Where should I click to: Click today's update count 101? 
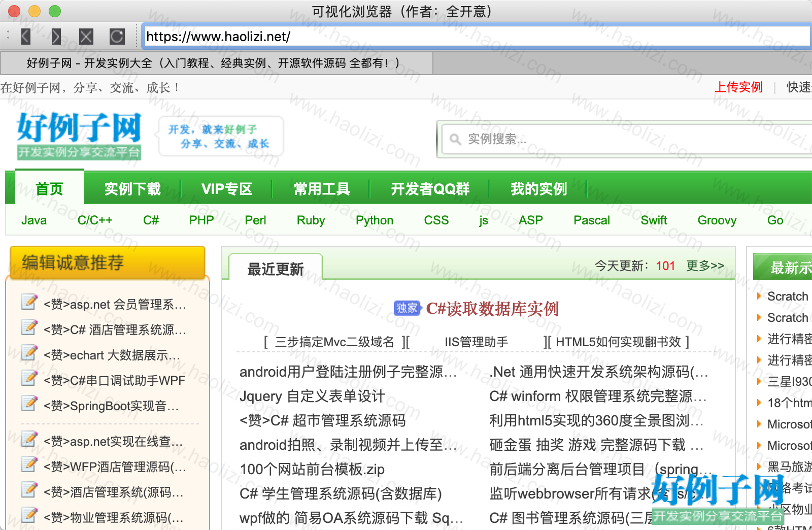click(x=665, y=266)
